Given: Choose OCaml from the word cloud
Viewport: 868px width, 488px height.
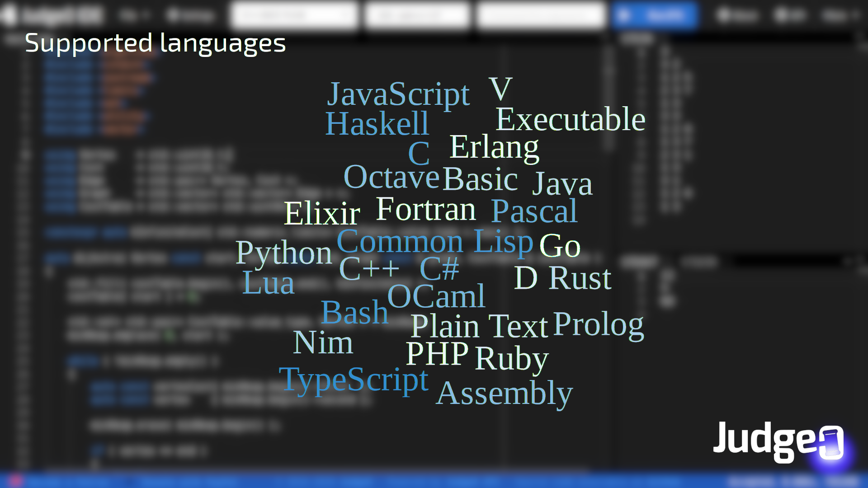Looking at the screenshot, I should (436, 296).
